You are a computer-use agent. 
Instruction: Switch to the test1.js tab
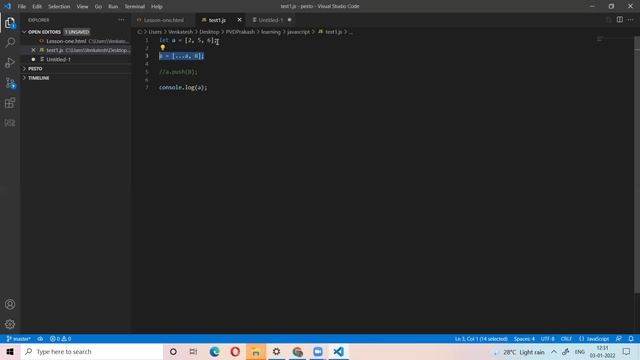217,20
